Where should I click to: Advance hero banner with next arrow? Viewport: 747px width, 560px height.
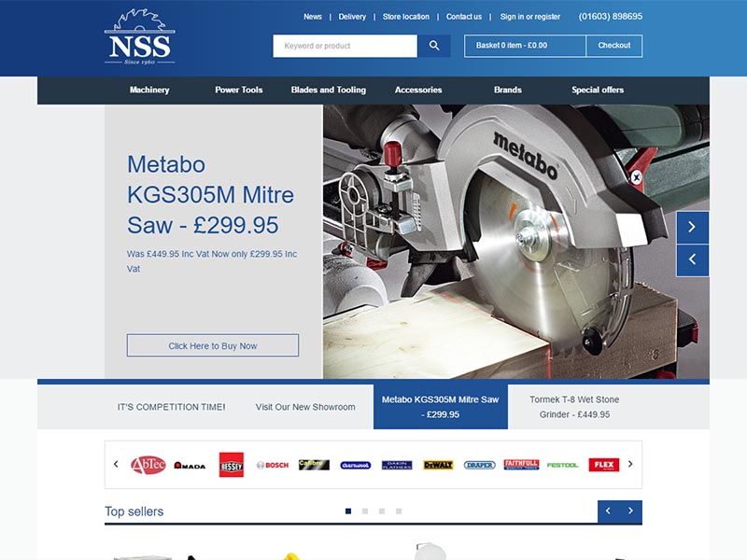click(x=692, y=227)
